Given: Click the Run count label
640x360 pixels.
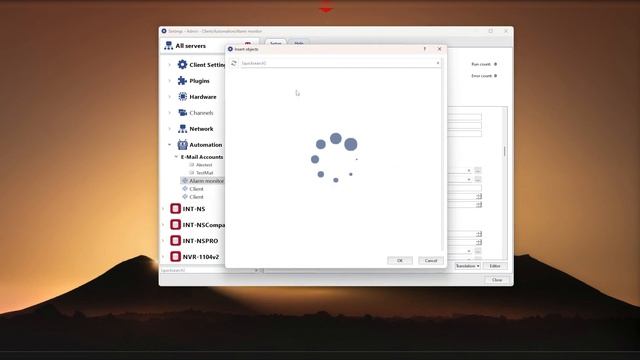Looking at the screenshot, I should 482,64.
